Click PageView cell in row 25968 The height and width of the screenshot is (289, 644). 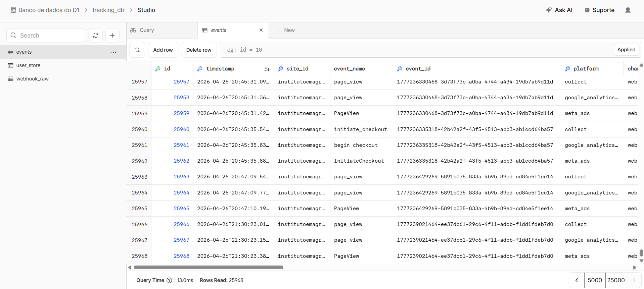(361, 256)
